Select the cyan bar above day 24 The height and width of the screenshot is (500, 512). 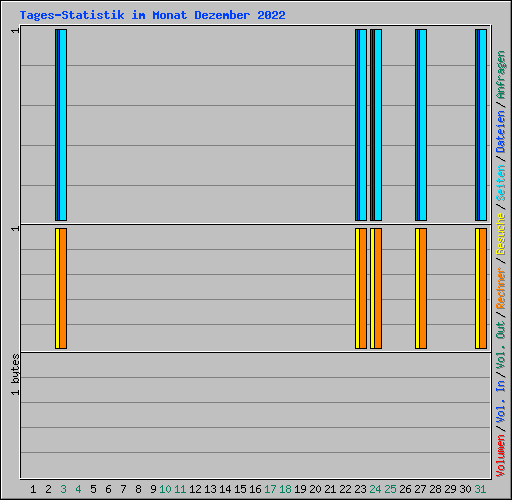click(378, 125)
